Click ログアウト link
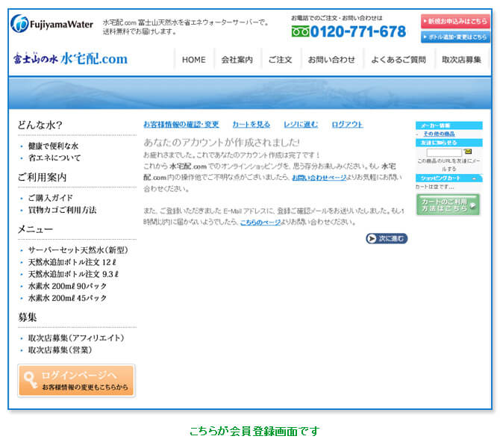The image size is (500, 448). (x=347, y=125)
